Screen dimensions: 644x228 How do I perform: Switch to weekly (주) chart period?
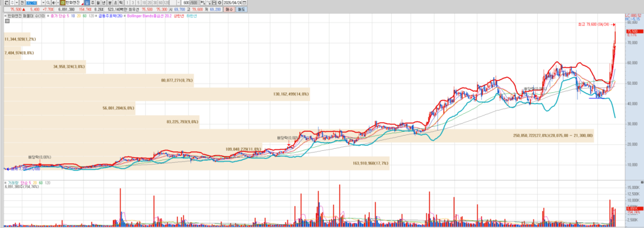[x=93, y=3]
